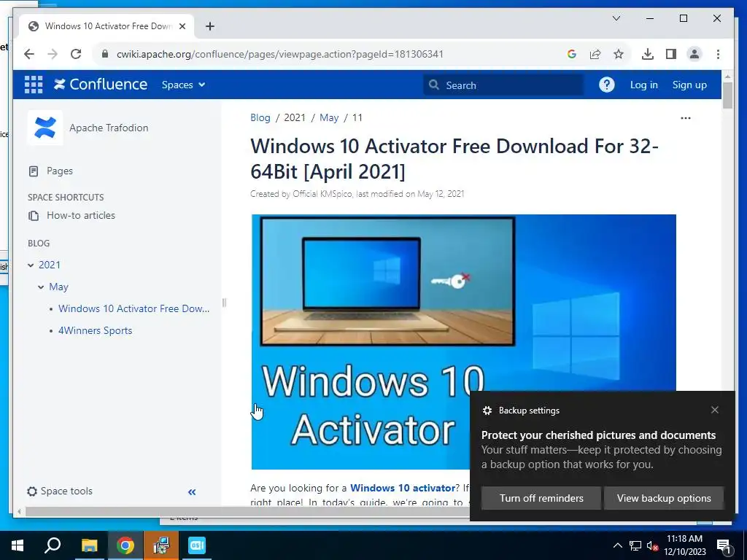The width and height of the screenshot is (747, 560).
Task: Click Turn off reminders button
Action: coord(541,498)
